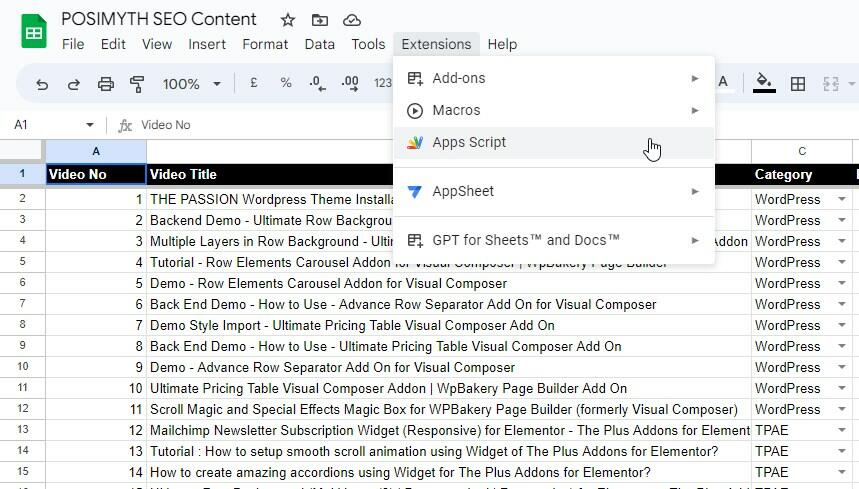Viewport: 859px width, 489px height.
Task: Click the GPT for Sheets icon
Action: tap(415, 240)
